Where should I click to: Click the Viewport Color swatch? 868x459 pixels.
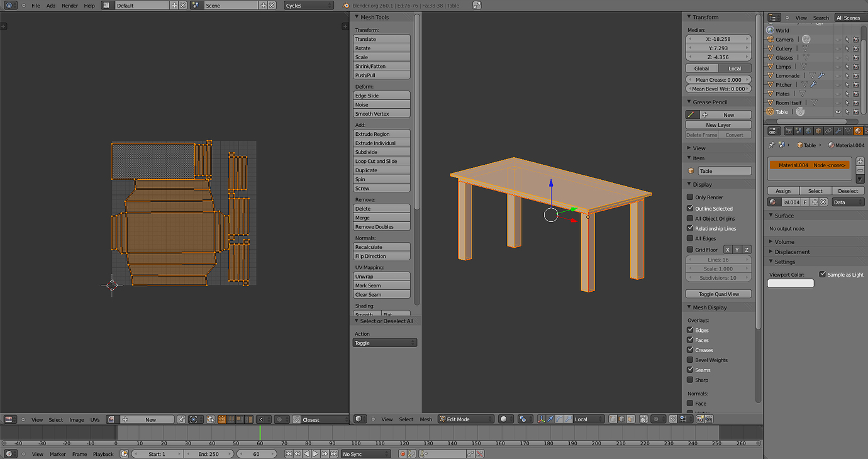(791, 284)
